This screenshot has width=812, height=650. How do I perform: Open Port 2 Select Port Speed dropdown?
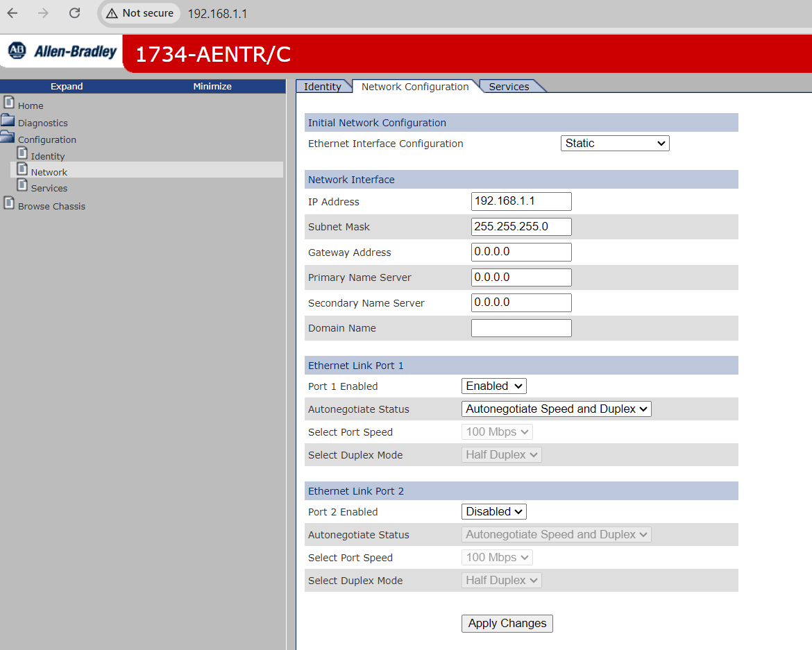pos(497,557)
